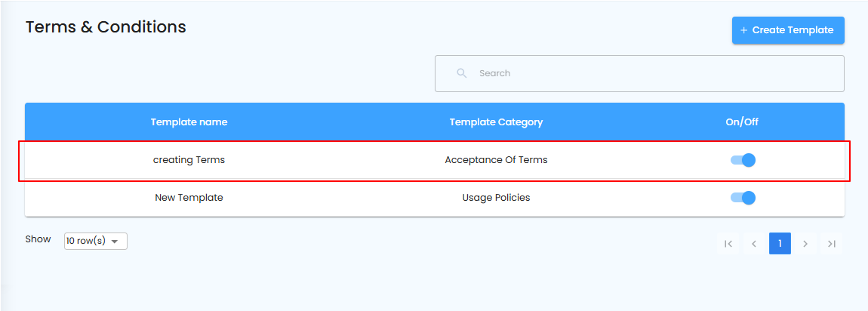Jump to the last page arrow

click(x=832, y=244)
